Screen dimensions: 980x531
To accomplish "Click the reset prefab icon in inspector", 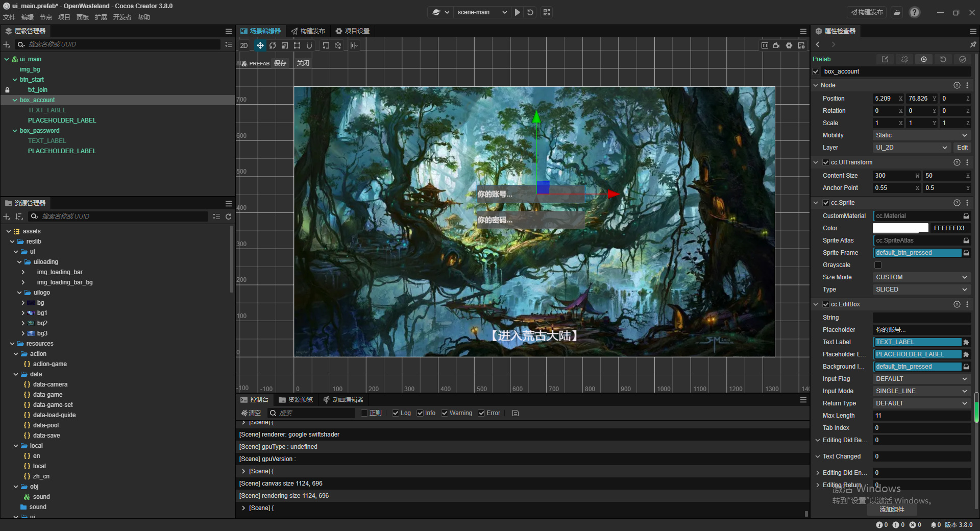I will 943,59.
